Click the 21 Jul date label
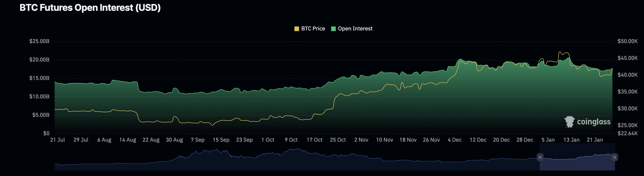644x176 pixels. (58, 140)
